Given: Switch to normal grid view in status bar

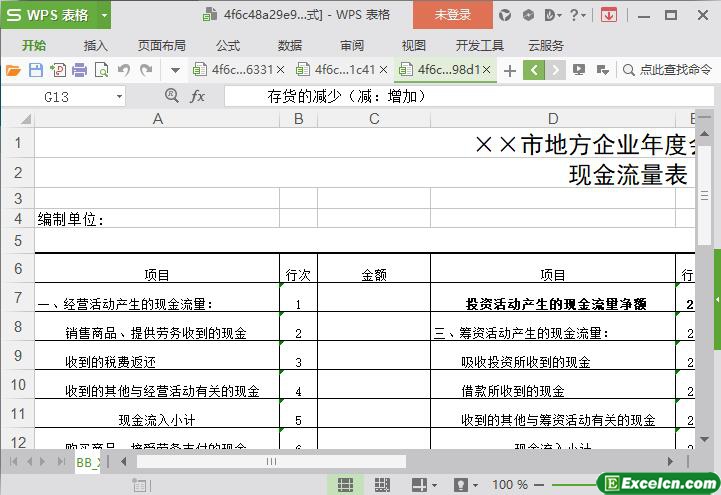Looking at the screenshot, I should click(x=345, y=484).
